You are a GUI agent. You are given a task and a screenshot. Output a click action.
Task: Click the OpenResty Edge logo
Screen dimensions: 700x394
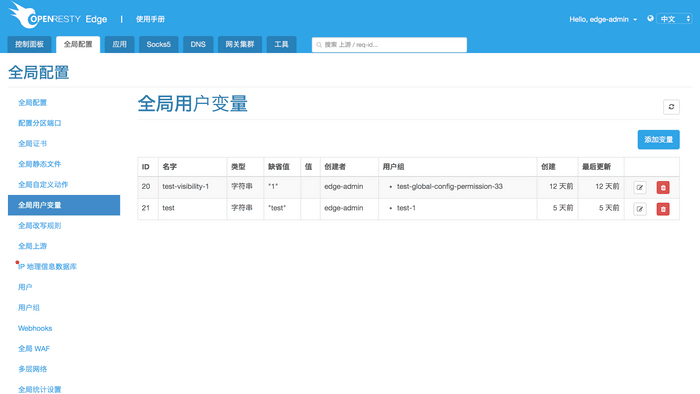coord(58,16)
